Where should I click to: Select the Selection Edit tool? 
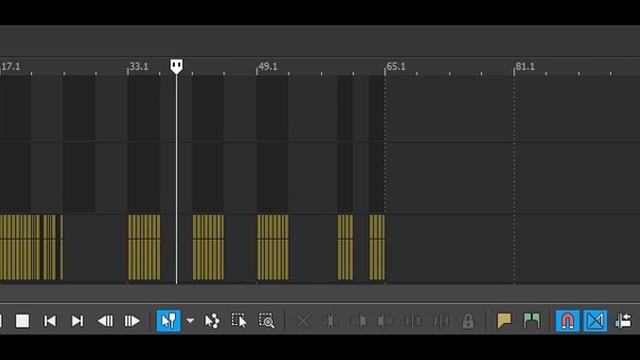click(x=239, y=321)
